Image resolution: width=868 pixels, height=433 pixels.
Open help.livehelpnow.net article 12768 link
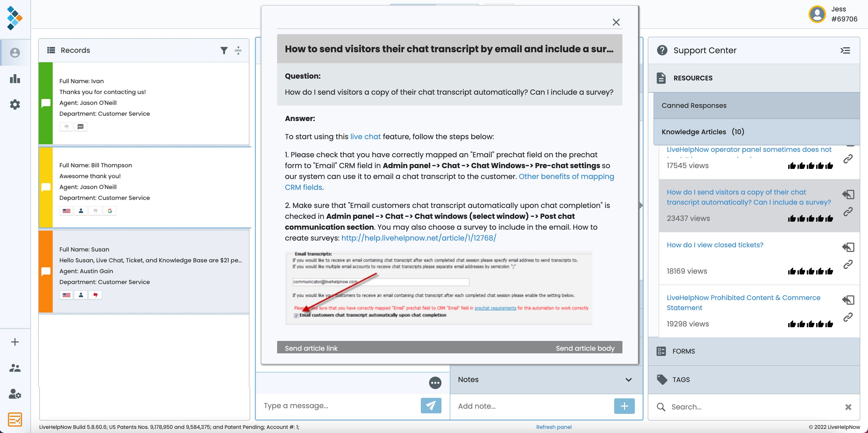(x=418, y=238)
